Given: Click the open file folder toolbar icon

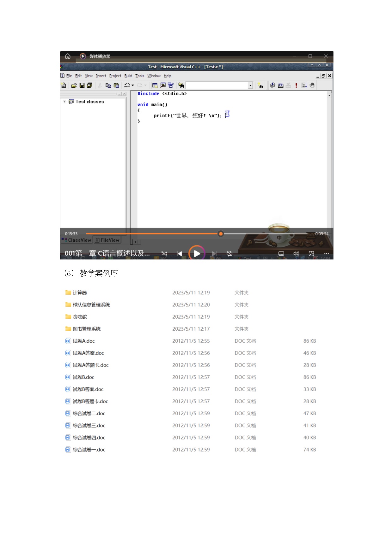Looking at the screenshot, I should click(x=74, y=85).
